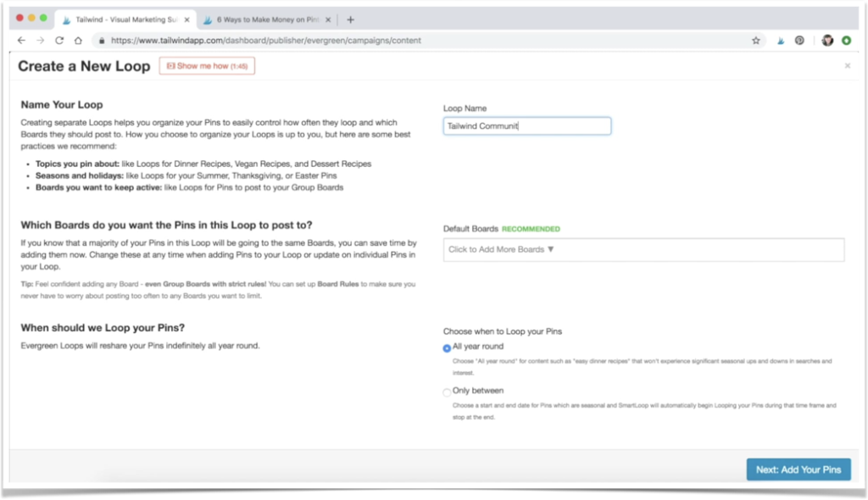
Task: Click the macOS yellow minimize button
Action: tap(31, 18)
